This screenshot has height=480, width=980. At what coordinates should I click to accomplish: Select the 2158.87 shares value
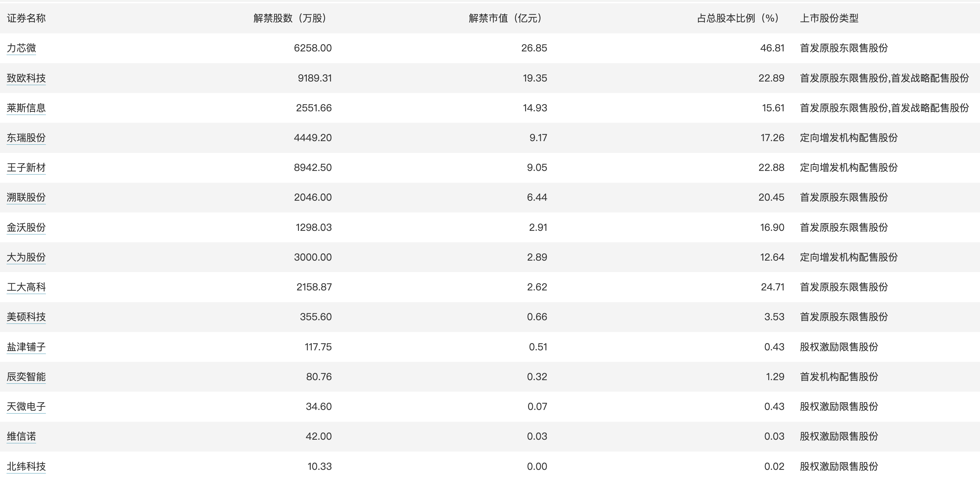[314, 287]
